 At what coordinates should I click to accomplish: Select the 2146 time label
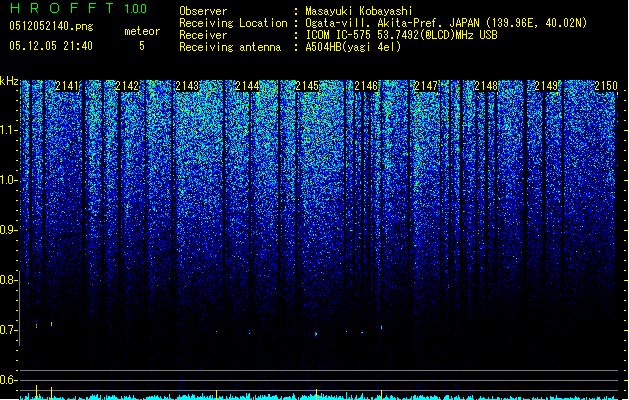(366, 86)
